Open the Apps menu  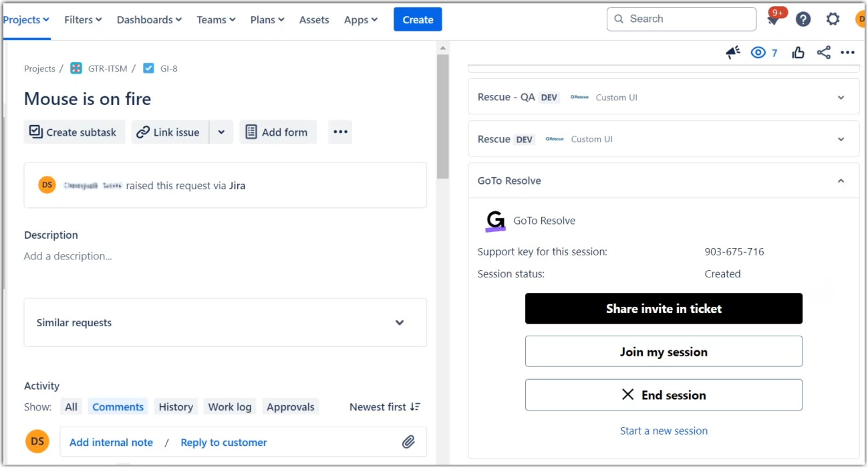[361, 19]
